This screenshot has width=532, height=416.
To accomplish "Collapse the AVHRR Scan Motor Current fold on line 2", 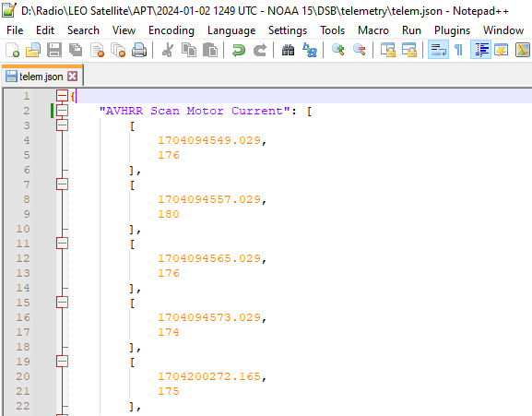I will [x=62, y=111].
